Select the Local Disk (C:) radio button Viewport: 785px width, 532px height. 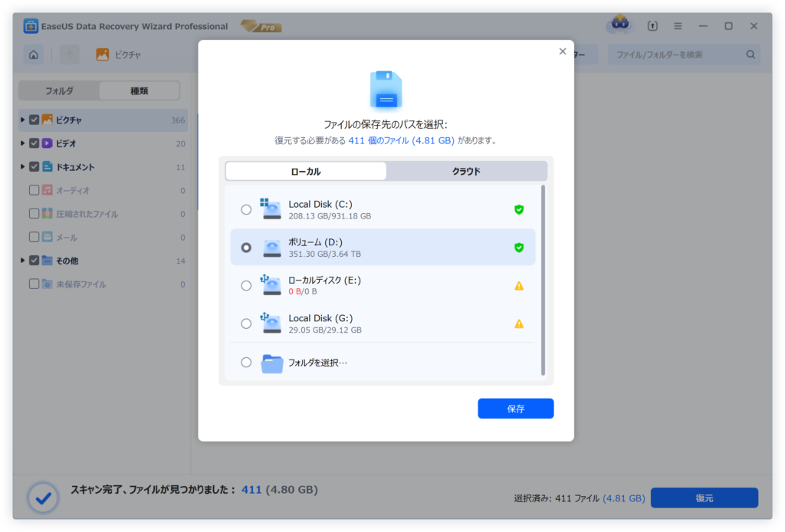(246, 209)
